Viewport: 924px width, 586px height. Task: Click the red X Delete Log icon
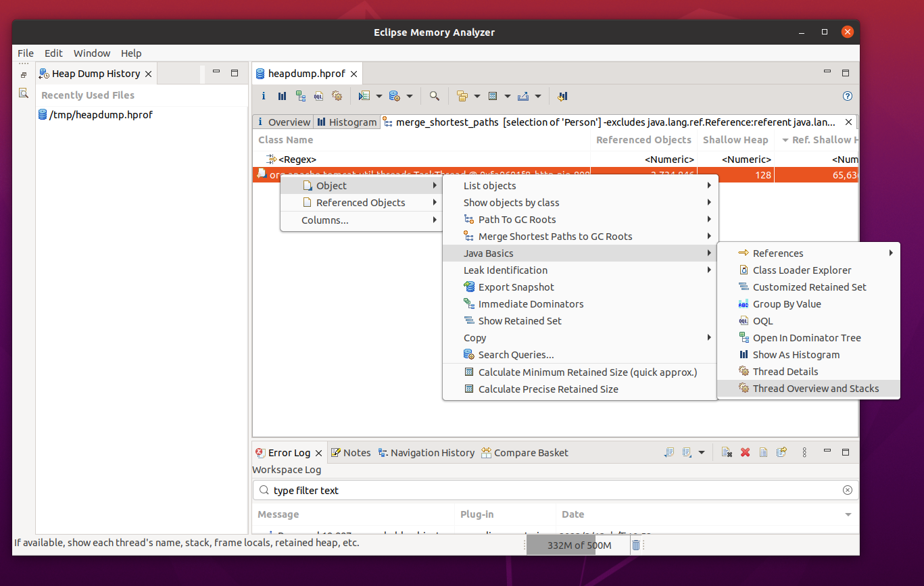coord(745,452)
